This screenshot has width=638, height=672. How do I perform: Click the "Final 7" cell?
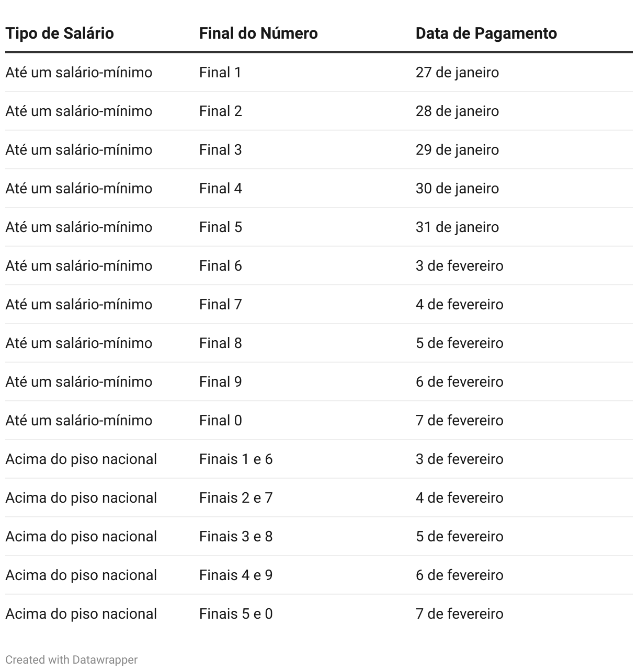(x=220, y=305)
